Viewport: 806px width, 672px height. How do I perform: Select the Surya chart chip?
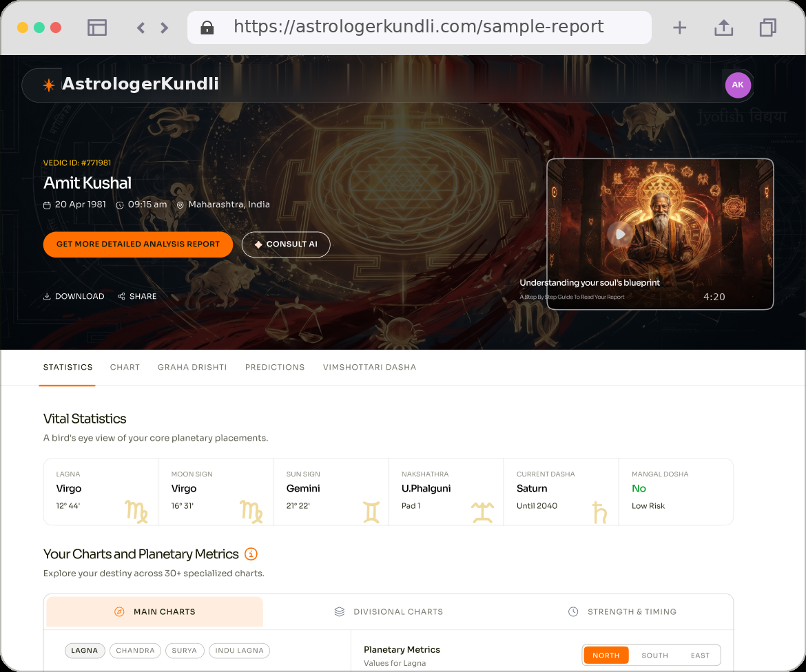(x=185, y=651)
